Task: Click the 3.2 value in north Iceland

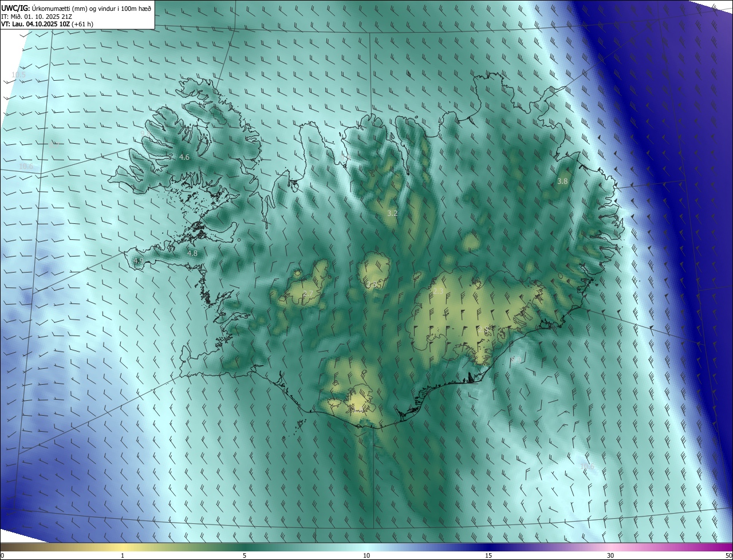Action: click(392, 213)
